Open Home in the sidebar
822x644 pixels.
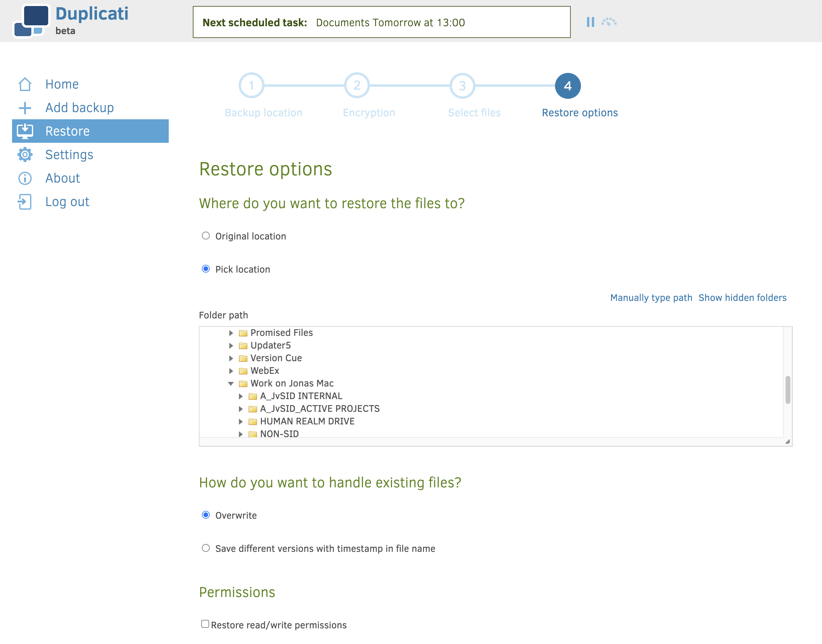(90, 84)
